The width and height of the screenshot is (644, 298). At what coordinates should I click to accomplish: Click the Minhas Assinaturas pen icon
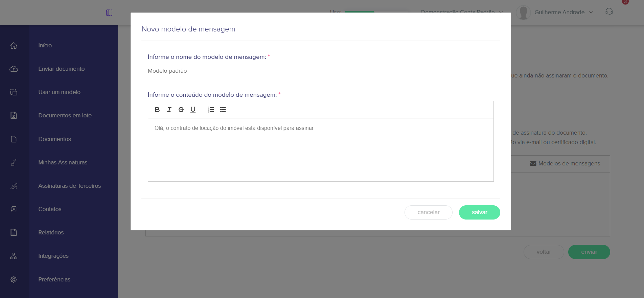14,162
